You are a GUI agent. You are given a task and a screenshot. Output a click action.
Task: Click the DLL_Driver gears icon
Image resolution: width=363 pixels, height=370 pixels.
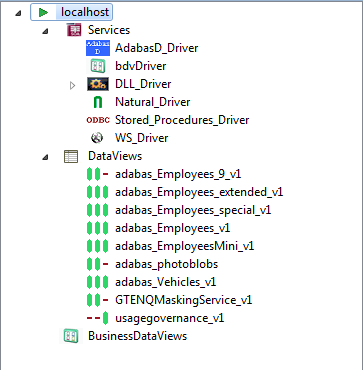(98, 84)
